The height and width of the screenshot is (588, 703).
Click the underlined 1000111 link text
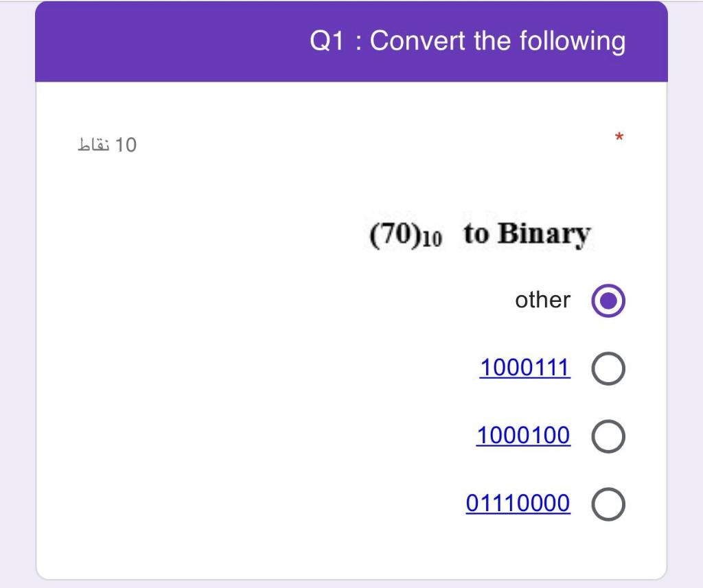(x=525, y=367)
